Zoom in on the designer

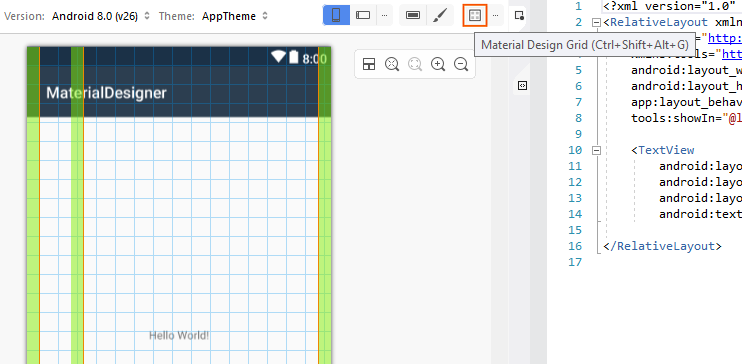(438, 64)
